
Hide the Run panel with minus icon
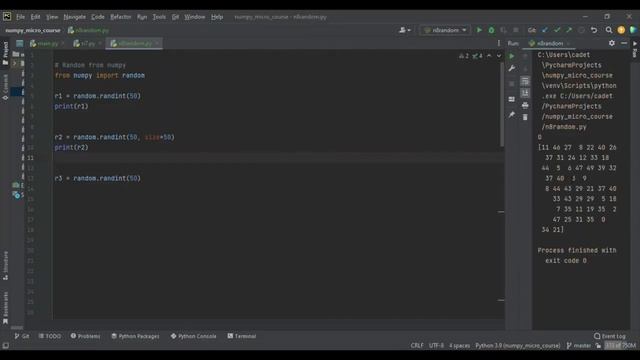click(624, 43)
